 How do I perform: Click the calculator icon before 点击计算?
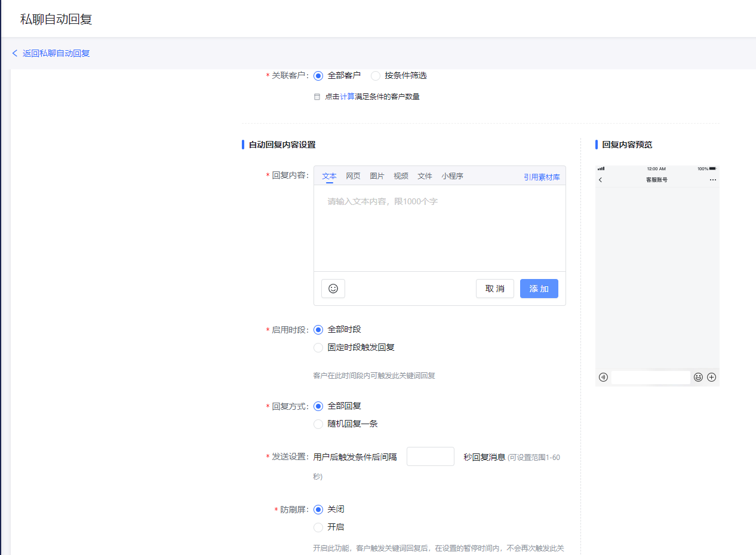(317, 97)
